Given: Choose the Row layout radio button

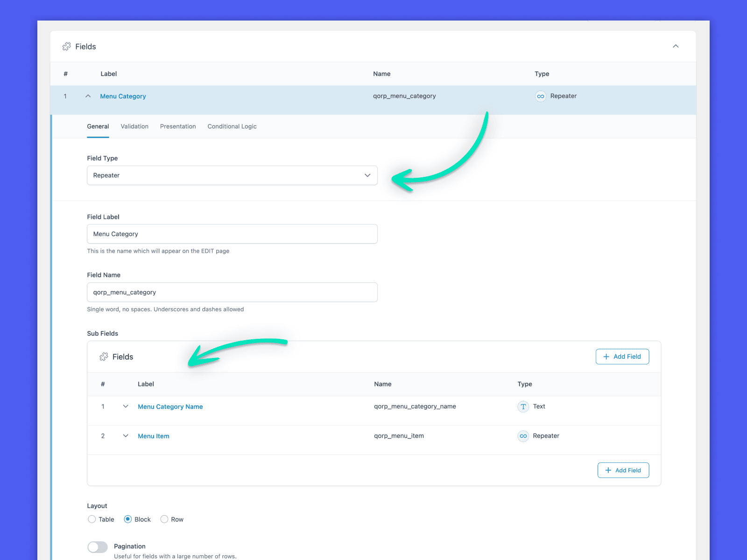Looking at the screenshot, I should click(x=164, y=519).
